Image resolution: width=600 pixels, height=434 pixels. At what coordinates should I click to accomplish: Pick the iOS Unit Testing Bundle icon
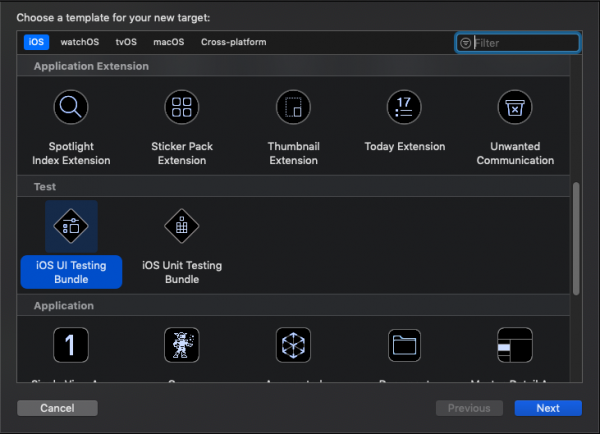(x=181, y=226)
